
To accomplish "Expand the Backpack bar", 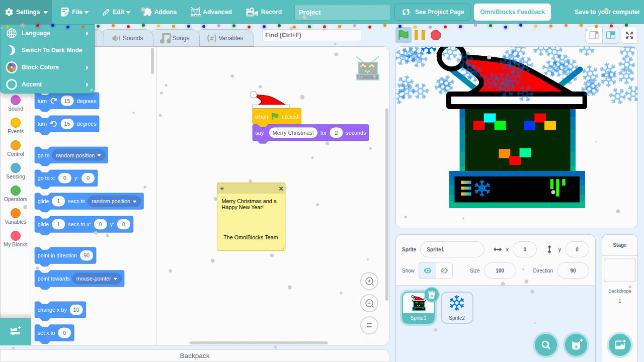I will (195, 355).
